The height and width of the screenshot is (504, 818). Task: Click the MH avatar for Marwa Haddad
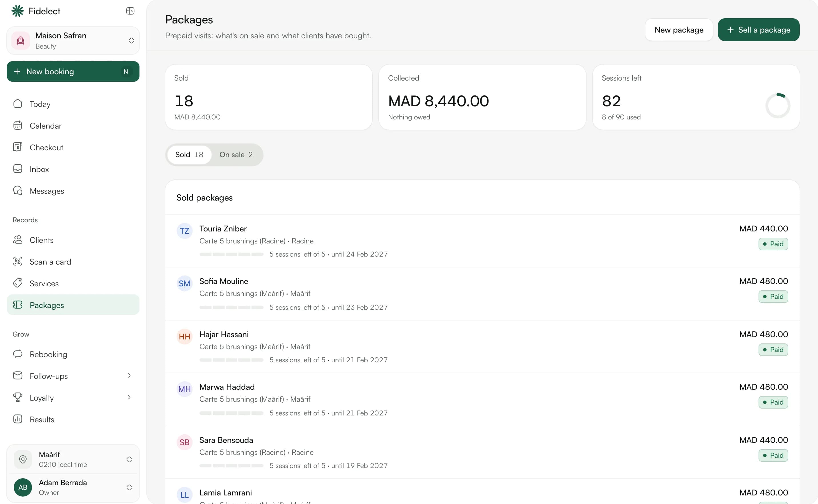click(184, 389)
